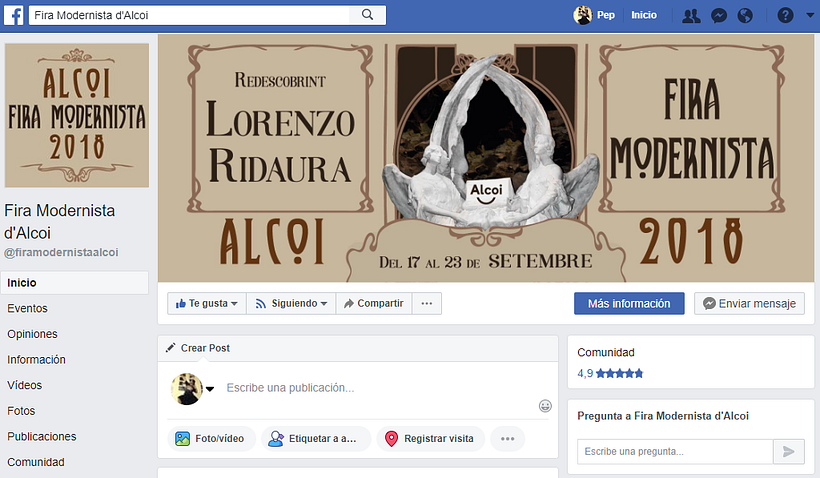Click the @firamodernistaalcoi username
Screen dimensions: 820x478
coord(61,253)
